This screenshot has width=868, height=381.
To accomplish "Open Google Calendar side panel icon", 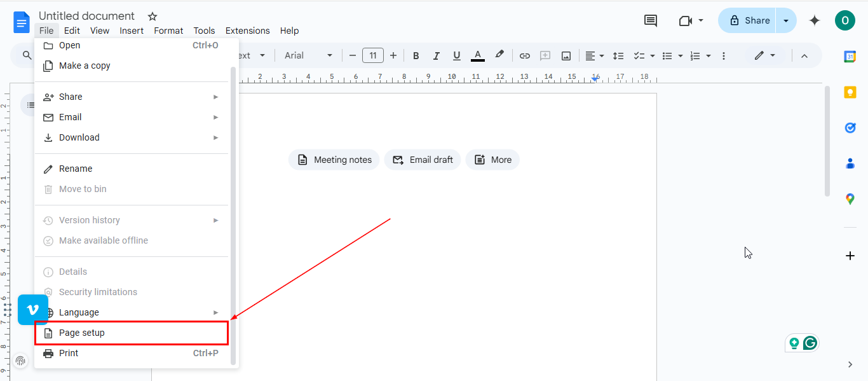I will pyautogui.click(x=850, y=57).
